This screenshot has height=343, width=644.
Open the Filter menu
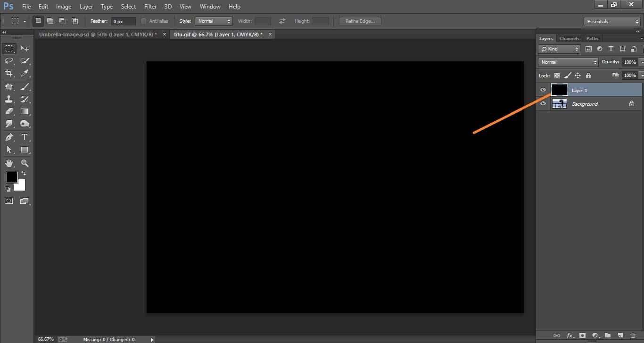pos(150,6)
